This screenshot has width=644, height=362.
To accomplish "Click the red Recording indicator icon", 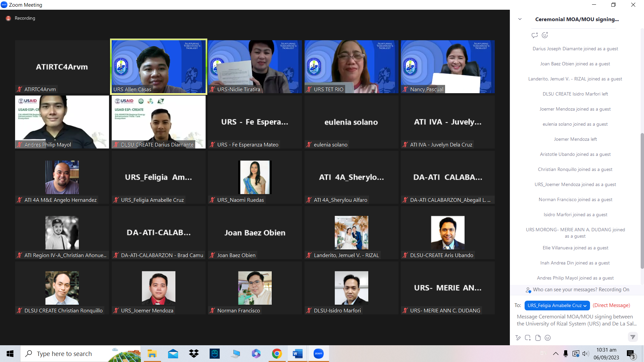I will pyautogui.click(x=8, y=18).
